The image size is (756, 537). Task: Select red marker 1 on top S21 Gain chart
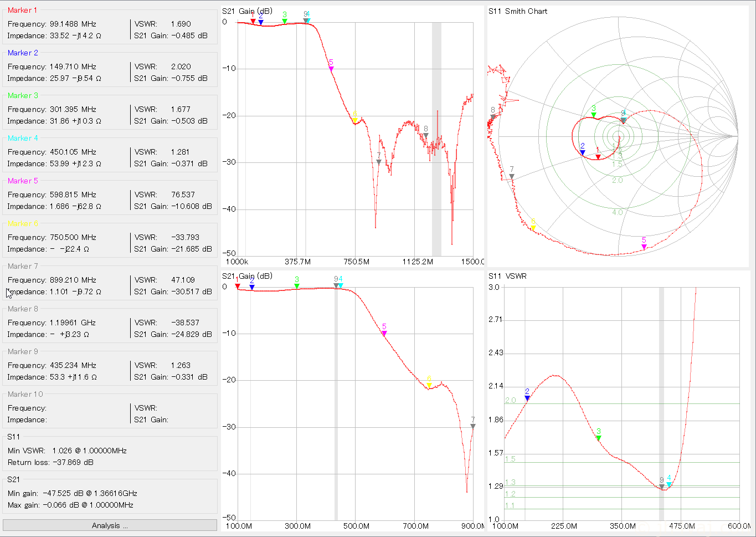pyautogui.click(x=253, y=22)
